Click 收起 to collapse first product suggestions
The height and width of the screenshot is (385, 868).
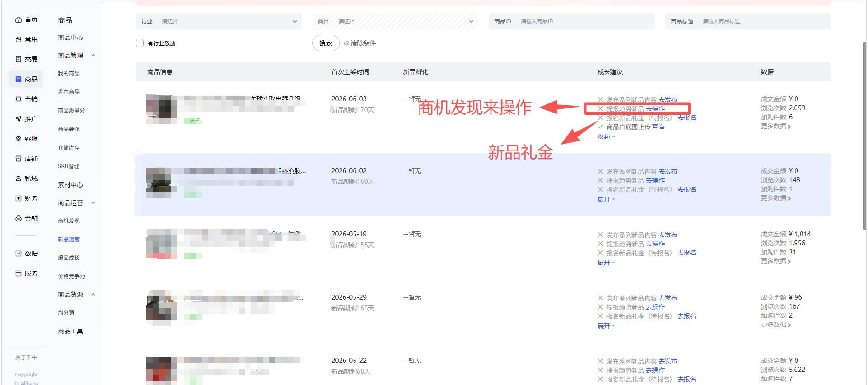coord(606,136)
